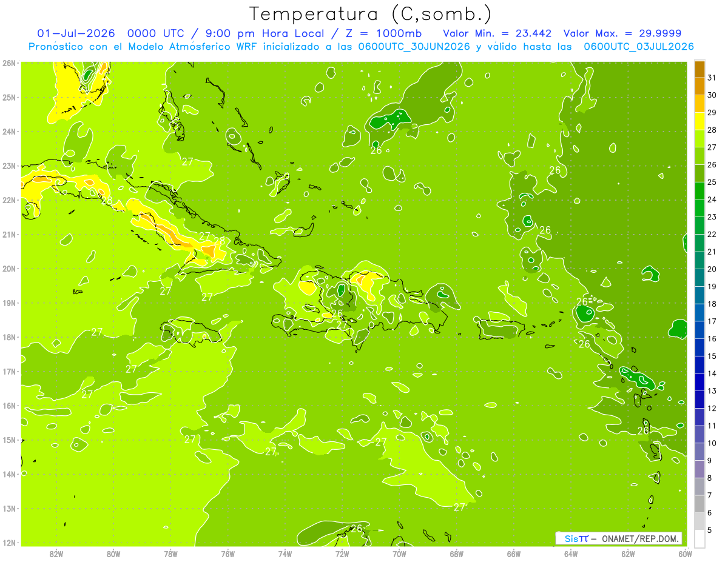
Task: Click the "14N" latitude axis label
Action: (x=9, y=474)
